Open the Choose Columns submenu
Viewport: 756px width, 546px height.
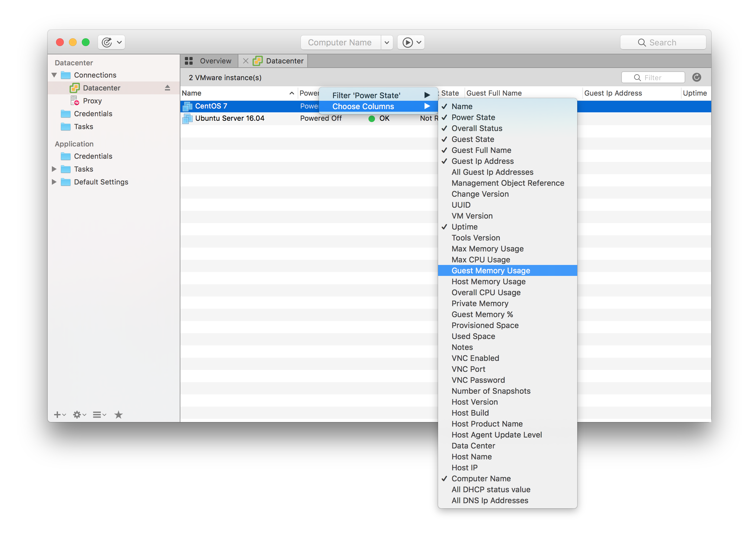(378, 106)
